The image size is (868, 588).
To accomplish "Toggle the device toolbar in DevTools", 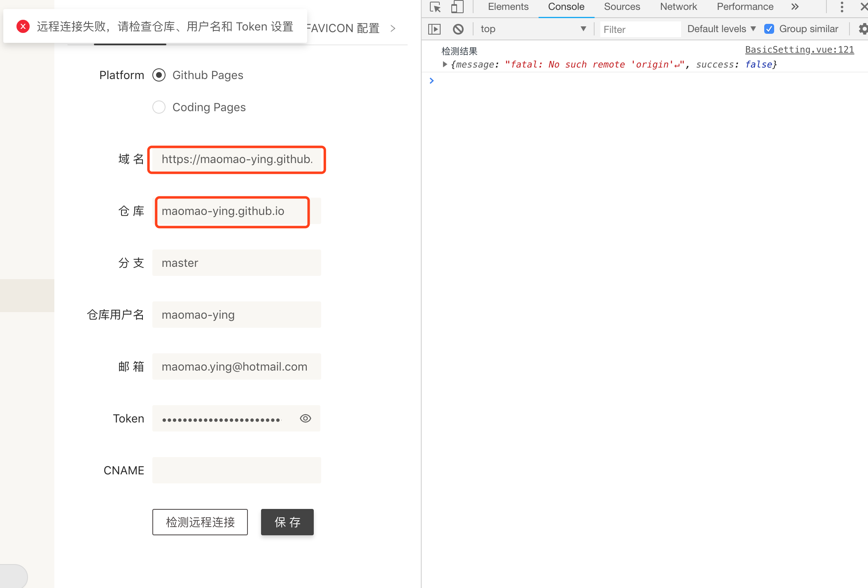I will coord(457,7).
